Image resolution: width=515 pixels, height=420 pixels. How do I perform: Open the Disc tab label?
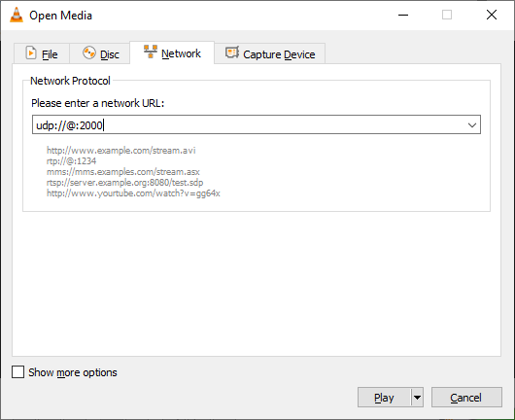coord(110,54)
